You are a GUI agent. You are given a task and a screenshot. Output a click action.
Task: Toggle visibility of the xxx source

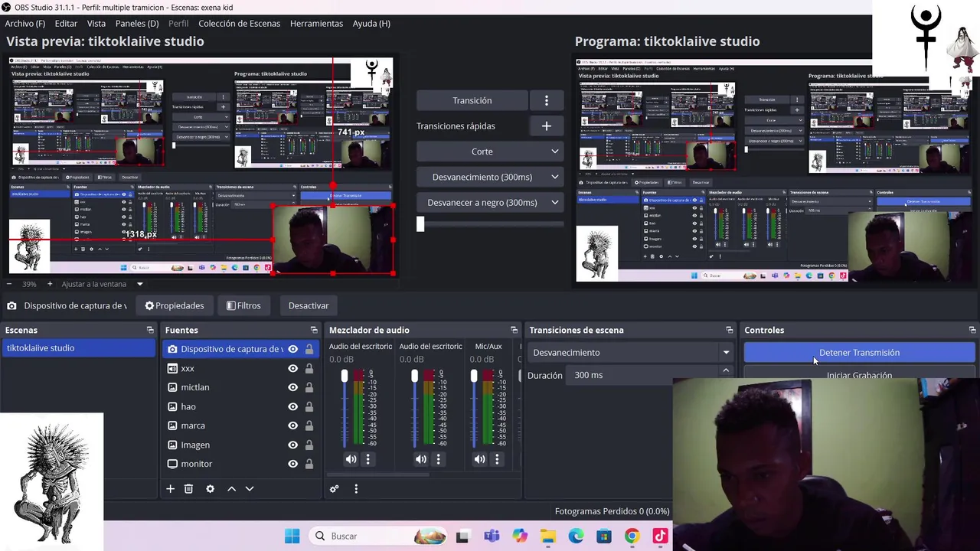(292, 368)
